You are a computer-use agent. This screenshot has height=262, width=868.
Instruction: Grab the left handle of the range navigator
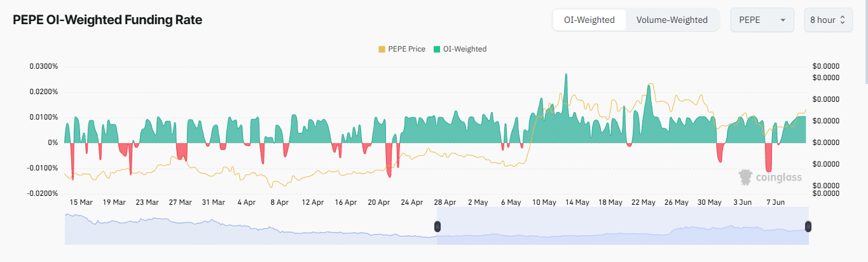click(437, 226)
